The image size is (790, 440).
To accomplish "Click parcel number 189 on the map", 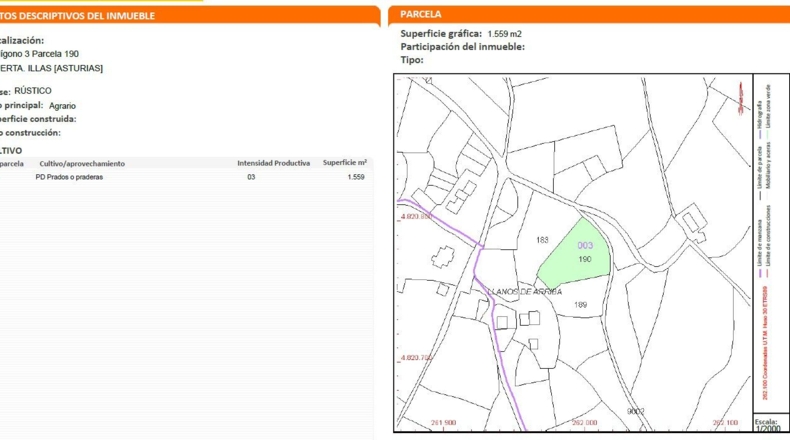I will (x=580, y=304).
